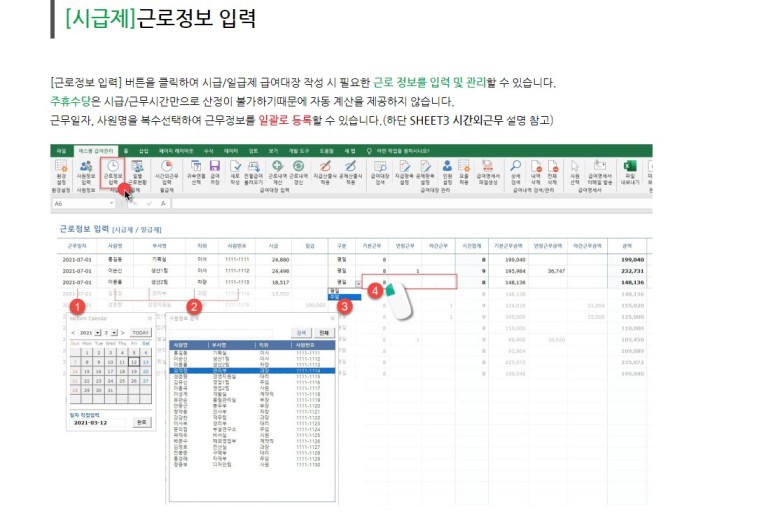The width and height of the screenshot is (773, 514).
Task: Click 전체 button in employee search dialog
Action: [x=324, y=333]
